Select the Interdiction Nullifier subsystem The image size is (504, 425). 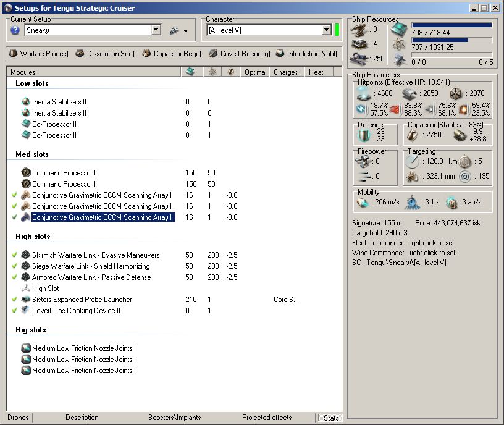pos(306,54)
